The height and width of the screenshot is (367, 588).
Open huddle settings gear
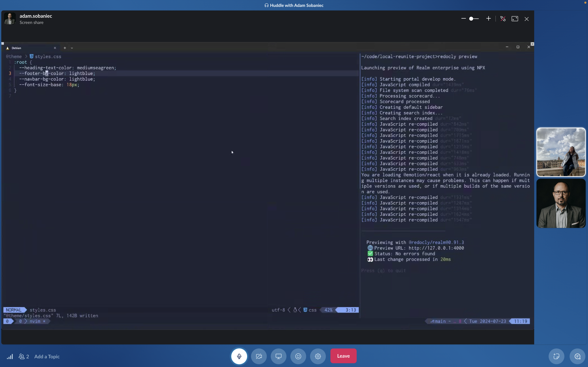tap(318, 356)
